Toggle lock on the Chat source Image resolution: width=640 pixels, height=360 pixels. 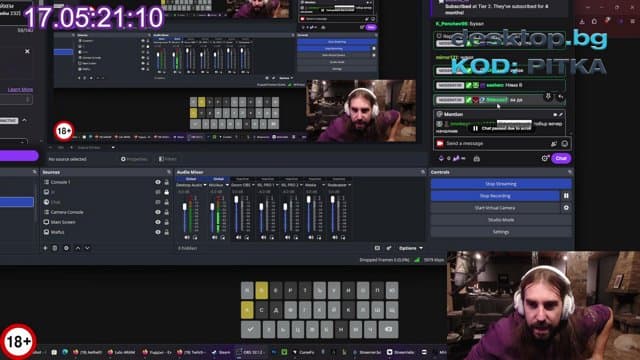coord(167,202)
